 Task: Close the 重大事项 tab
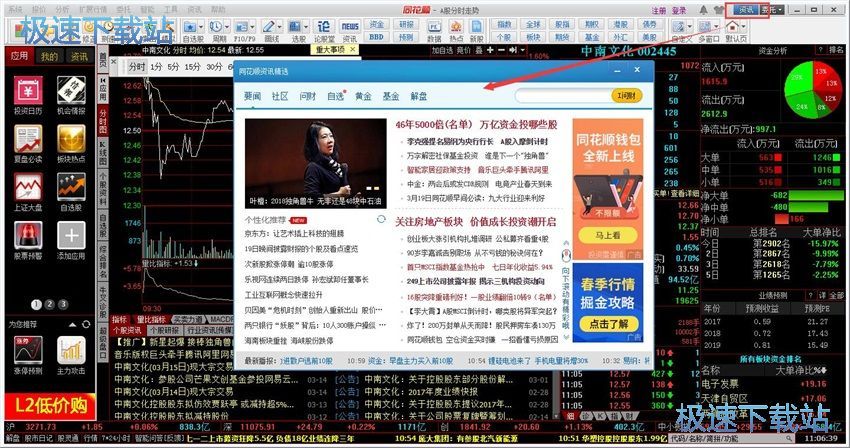click(352, 49)
